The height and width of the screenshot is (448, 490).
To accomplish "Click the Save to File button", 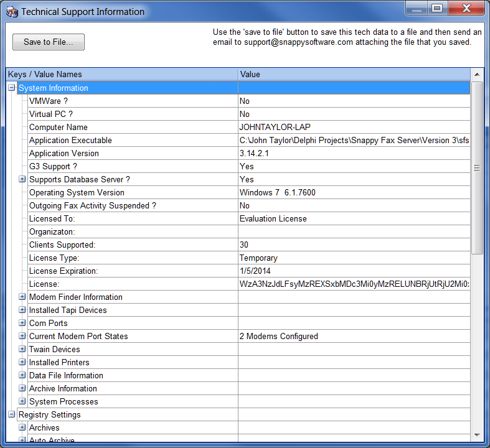I will pyautogui.click(x=49, y=42).
